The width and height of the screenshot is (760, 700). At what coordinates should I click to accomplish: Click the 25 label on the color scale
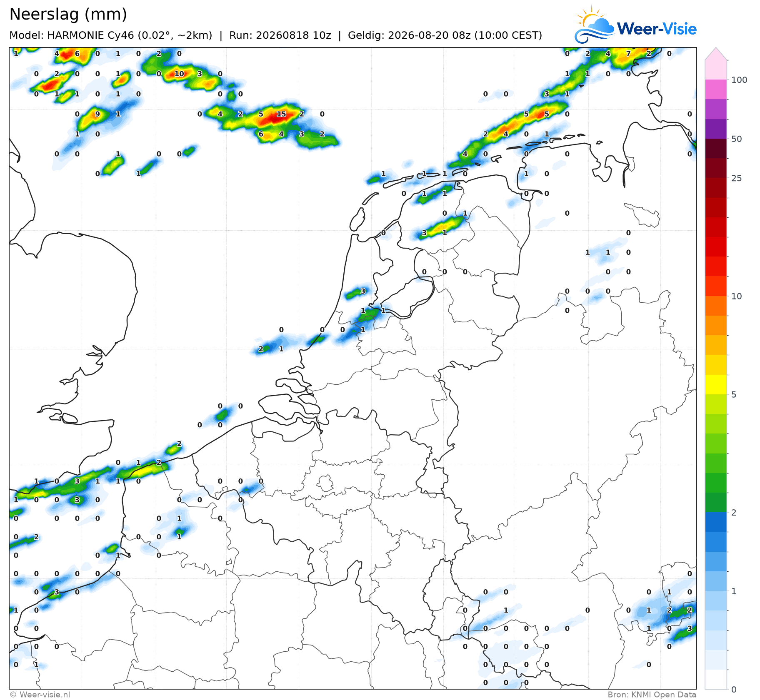(x=737, y=178)
